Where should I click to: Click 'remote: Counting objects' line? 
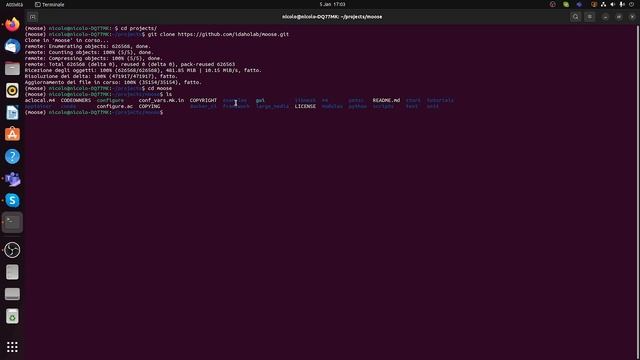point(89,52)
